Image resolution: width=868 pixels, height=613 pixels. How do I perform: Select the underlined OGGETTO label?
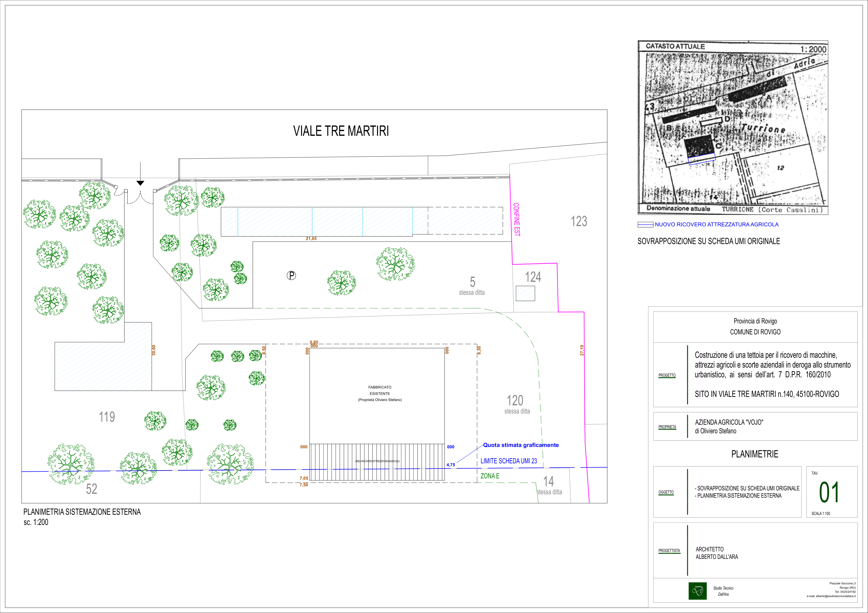(x=666, y=492)
